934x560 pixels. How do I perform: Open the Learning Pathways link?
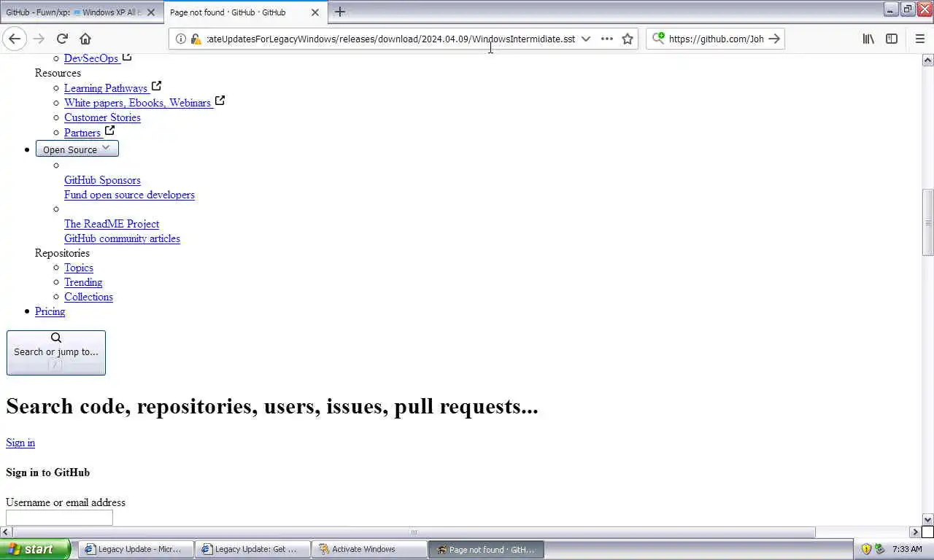click(x=106, y=88)
